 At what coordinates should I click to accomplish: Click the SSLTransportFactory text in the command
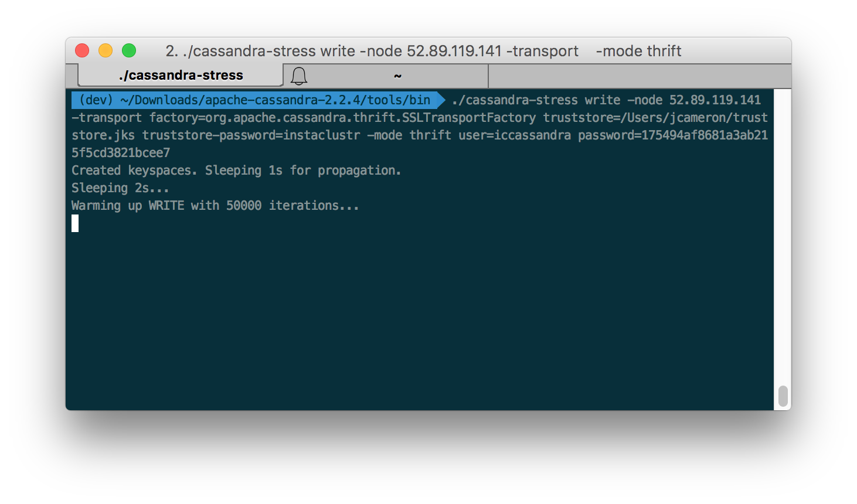pyautogui.click(x=469, y=118)
